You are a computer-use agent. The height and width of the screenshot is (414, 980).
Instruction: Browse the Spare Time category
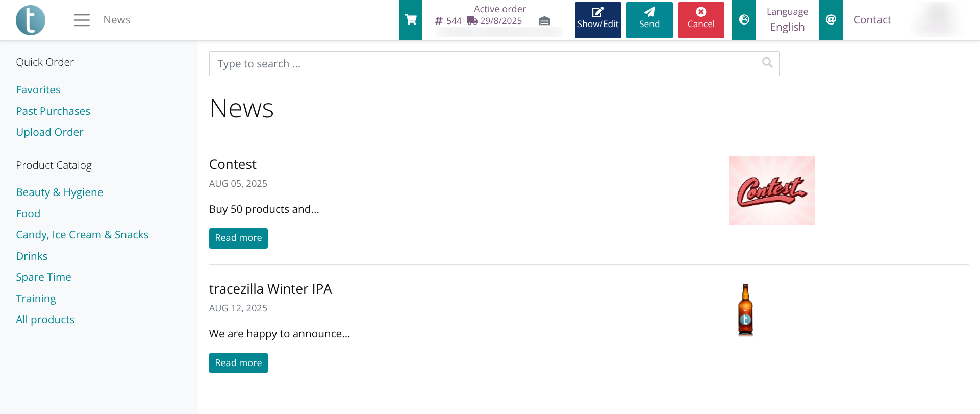coord(43,277)
